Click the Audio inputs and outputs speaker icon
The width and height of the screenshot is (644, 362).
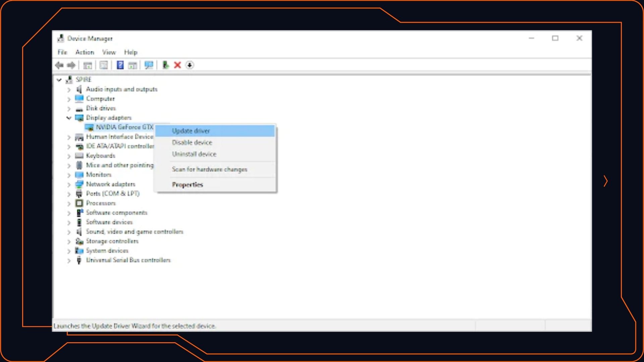coord(79,89)
